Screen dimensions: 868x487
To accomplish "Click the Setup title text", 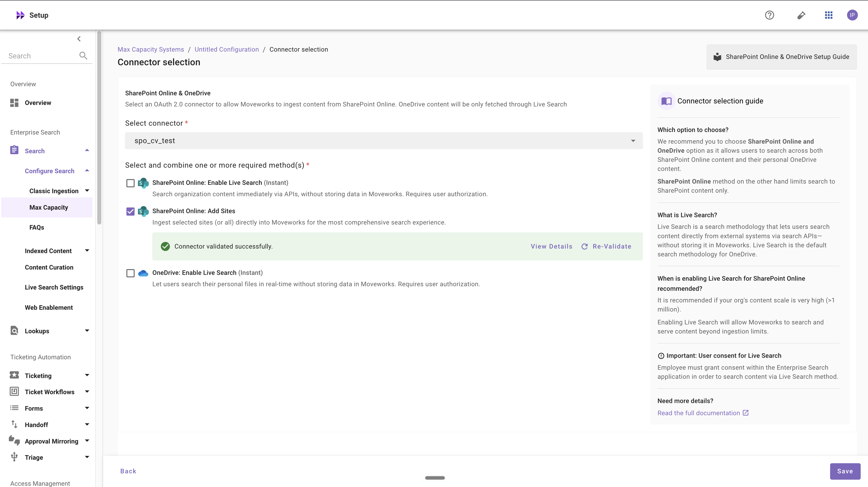I will point(39,15).
